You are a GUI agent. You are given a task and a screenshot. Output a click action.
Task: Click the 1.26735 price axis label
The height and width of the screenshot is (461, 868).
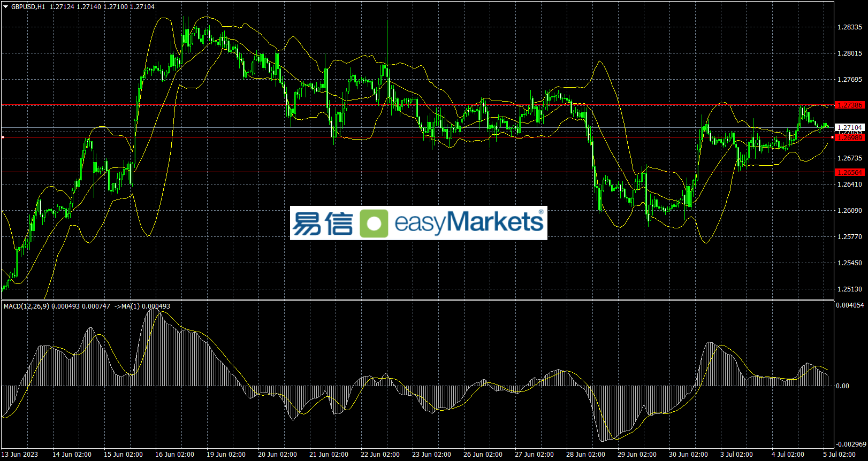coord(850,158)
